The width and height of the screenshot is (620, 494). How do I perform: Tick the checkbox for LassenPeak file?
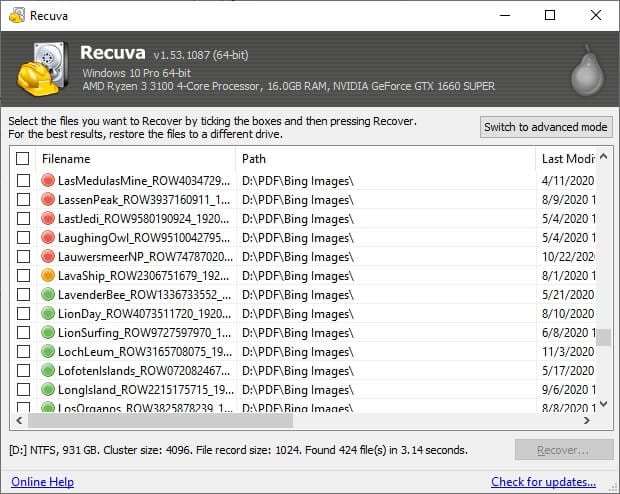coord(23,199)
